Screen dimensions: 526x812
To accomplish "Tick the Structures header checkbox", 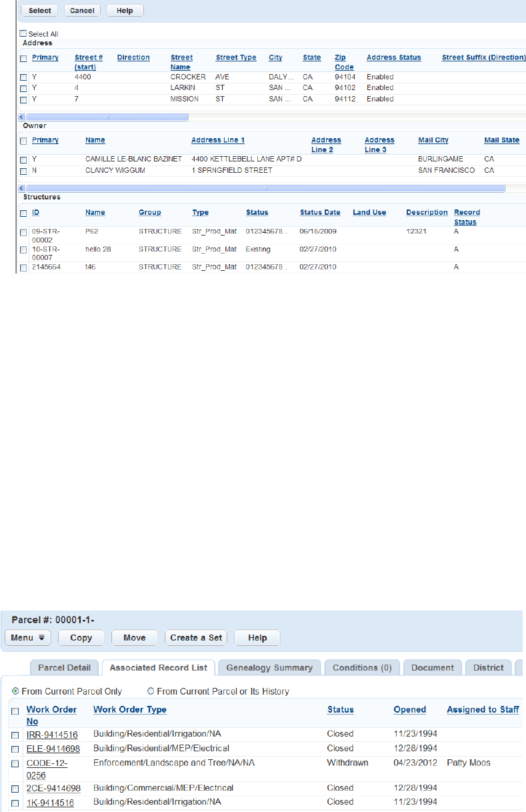I will 23,214.
